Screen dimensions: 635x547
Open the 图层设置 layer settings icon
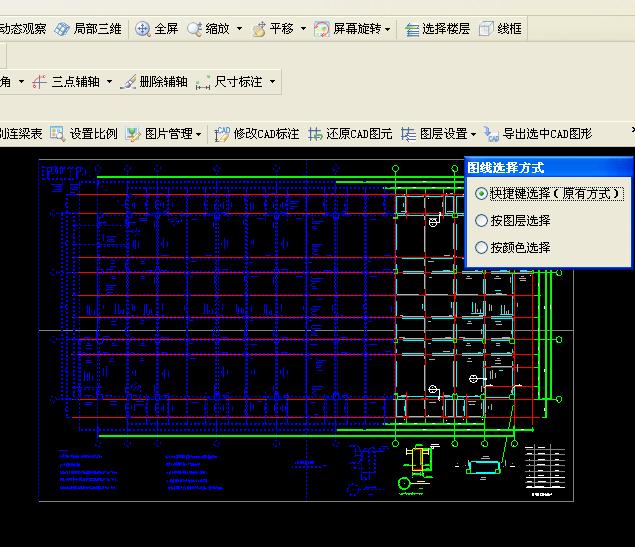(408, 134)
